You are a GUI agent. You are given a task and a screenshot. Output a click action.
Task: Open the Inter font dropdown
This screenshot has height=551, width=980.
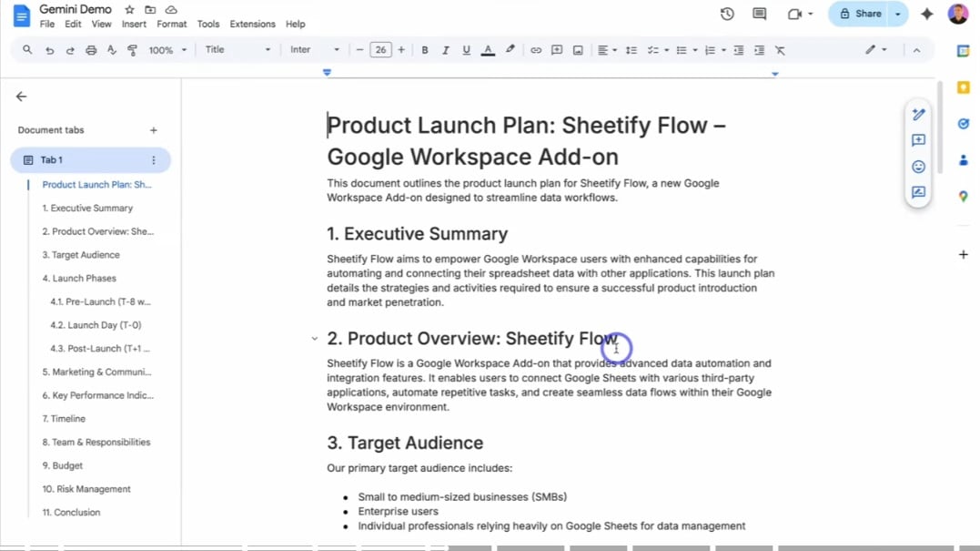314,50
